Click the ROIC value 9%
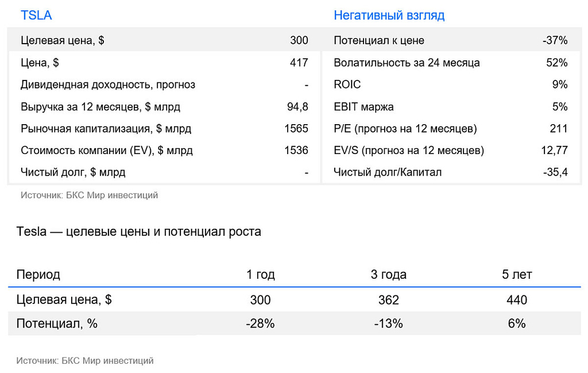This screenshot has width=588, height=373. pyautogui.click(x=559, y=85)
